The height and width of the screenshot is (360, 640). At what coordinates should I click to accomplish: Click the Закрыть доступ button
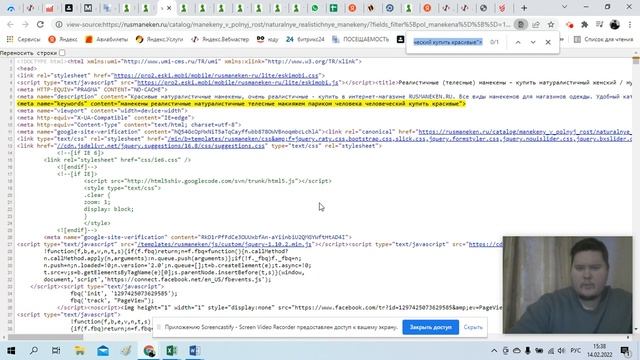431,327
